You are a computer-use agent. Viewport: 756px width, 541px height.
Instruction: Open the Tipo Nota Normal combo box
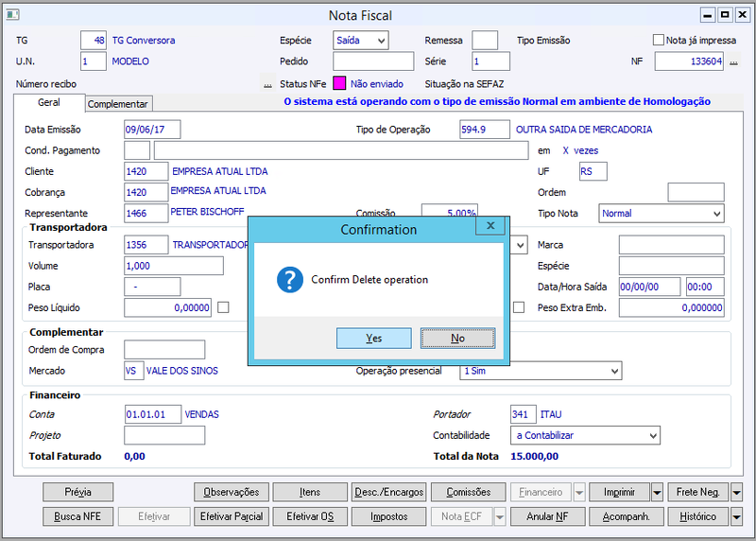[661, 214]
